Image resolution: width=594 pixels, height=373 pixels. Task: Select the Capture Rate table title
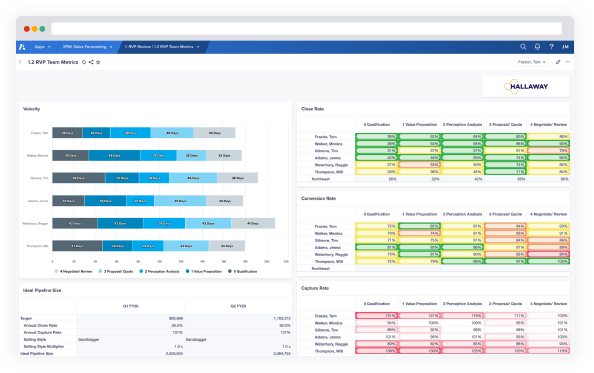[315, 288]
